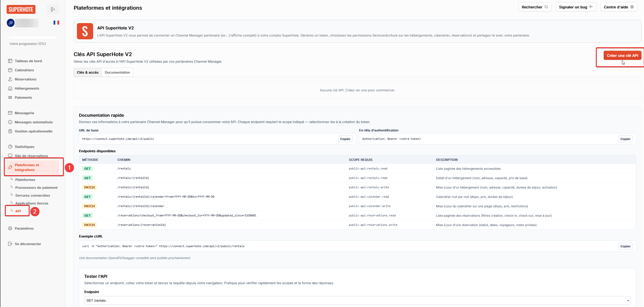Viewport: 644px width, 307px height.
Task: Open the Centre d'aide
Action: [x=619, y=7]
